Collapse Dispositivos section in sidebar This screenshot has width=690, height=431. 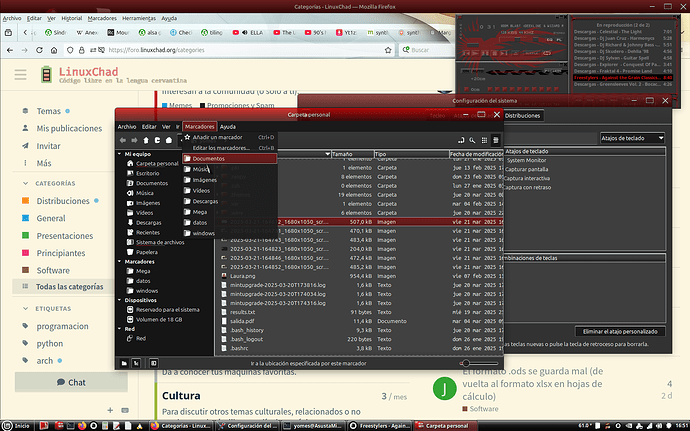pyautogui.click(x=120, y=300)
